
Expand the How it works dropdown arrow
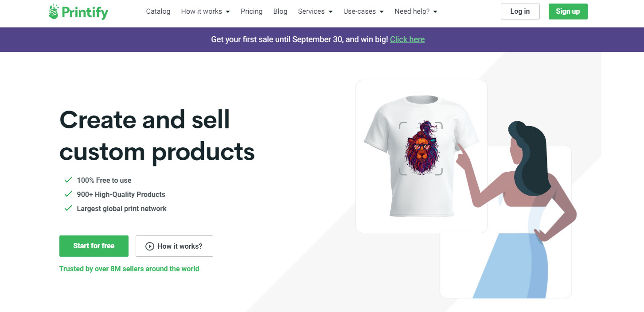point(228,12)
